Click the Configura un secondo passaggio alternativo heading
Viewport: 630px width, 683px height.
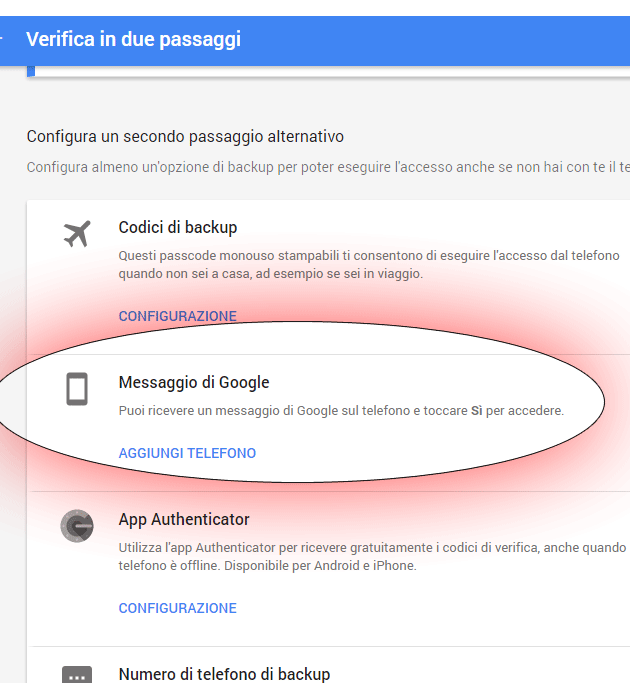(185, 136)
